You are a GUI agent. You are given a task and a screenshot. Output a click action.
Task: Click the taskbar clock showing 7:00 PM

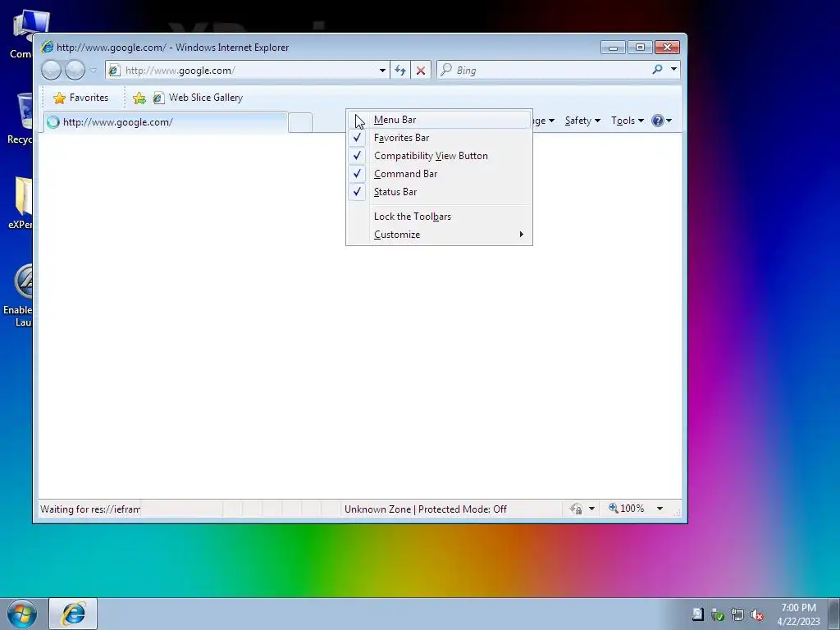[798, 614]
